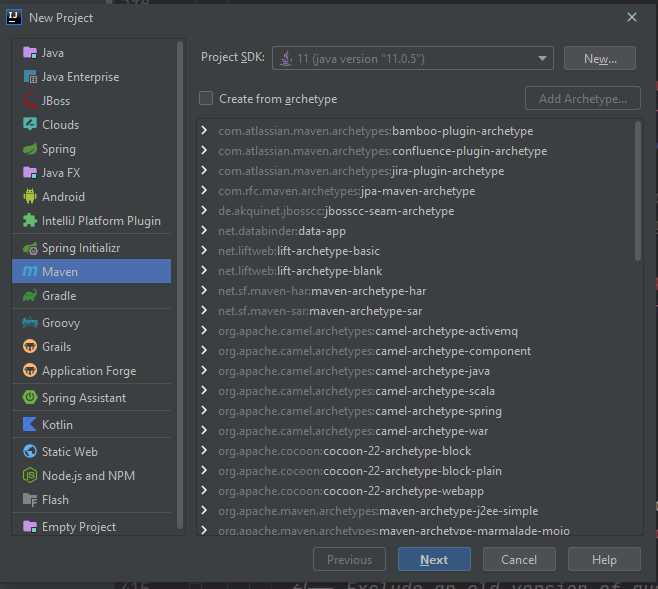The height and width of the screenshot is (589, 658).
Task: Click the IntelliJ logo in title bar
Action: click(x=14, y=17)
